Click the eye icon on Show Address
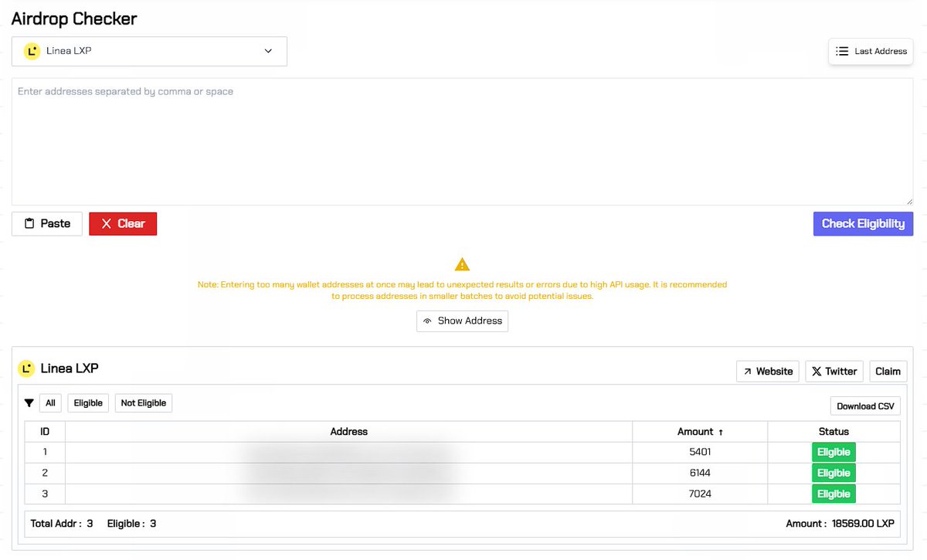 tap(427, 321)
